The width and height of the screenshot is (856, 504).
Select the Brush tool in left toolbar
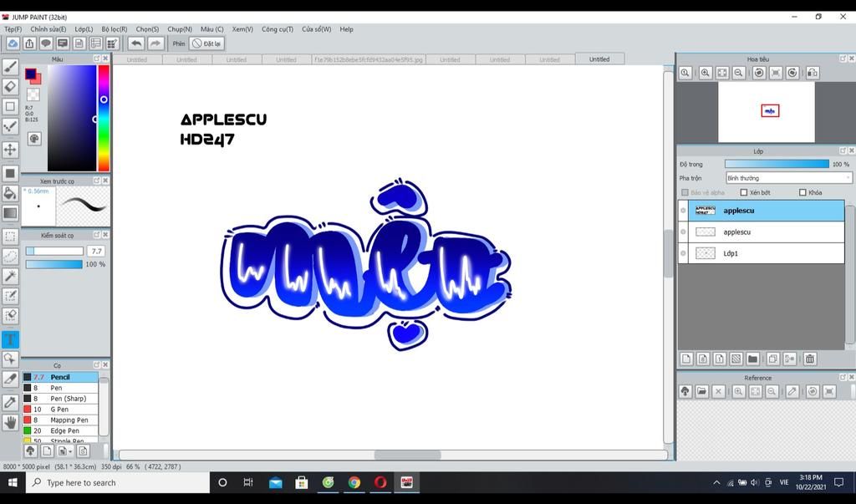click(x=10, y=67)
